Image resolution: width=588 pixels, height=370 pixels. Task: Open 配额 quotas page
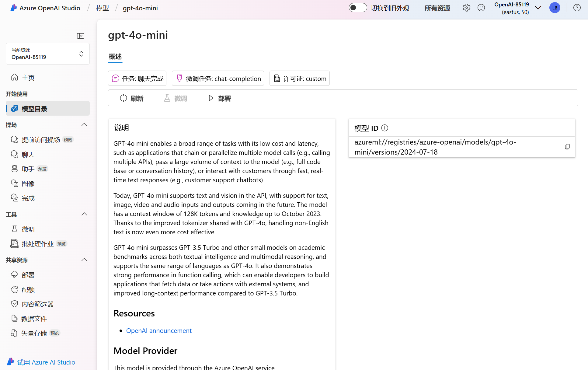[x=48, y=289]
